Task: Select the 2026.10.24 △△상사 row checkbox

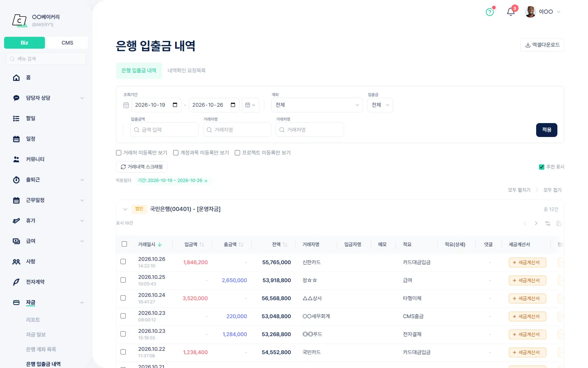Action: coord(123,298)
